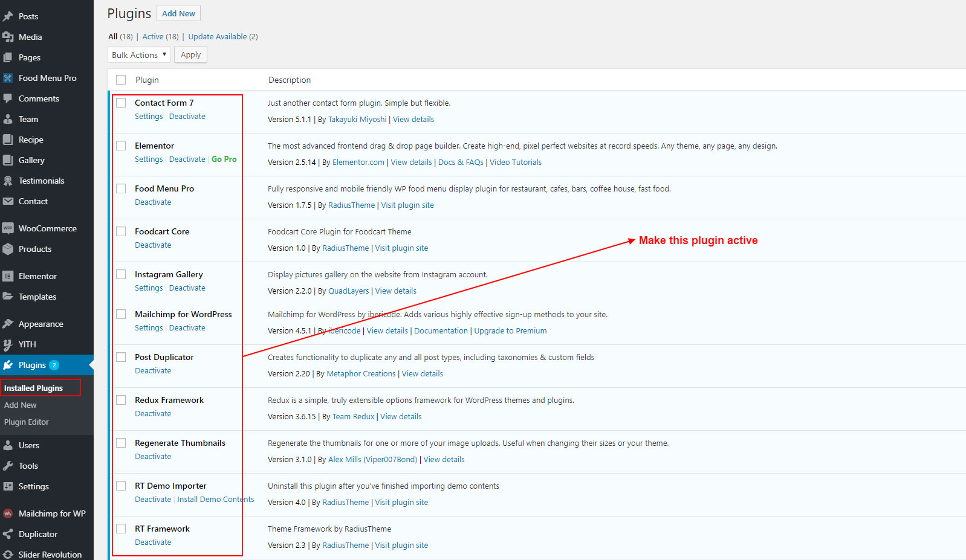The image size is (966, 560).
Task: Click the Team person icon in sidebar
Action: [x=8, y=119]
